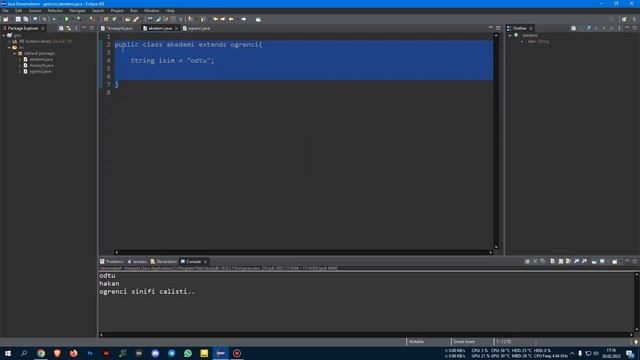Click the Pin Editor toolbar icon
Viewport: 640px width, 360px height.
click(258, 19)
